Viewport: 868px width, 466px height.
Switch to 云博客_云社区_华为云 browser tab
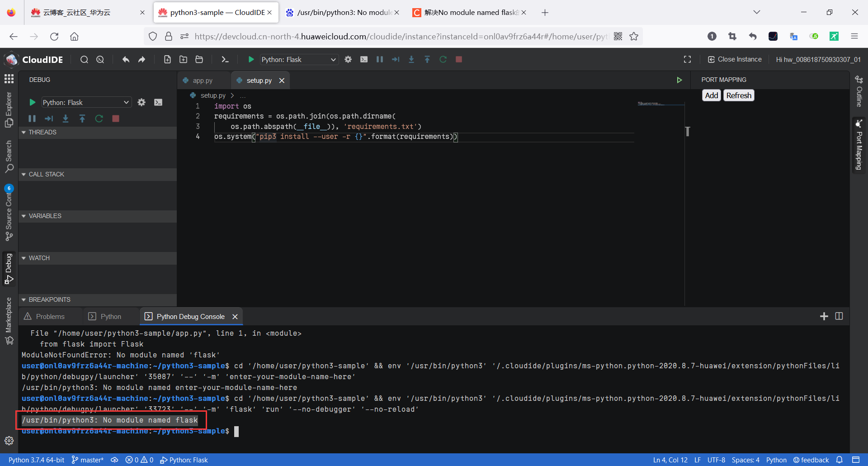tap(88, 12)
